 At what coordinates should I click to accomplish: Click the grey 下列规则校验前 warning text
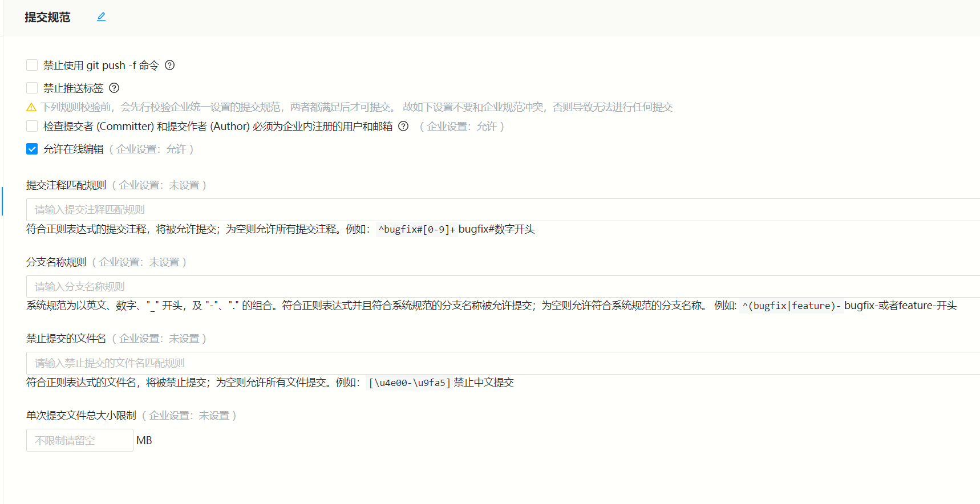click(x=357, y=107)
